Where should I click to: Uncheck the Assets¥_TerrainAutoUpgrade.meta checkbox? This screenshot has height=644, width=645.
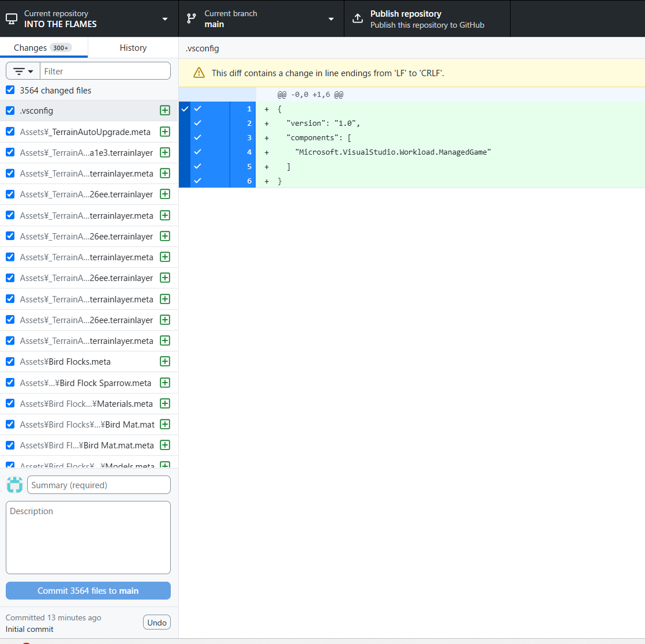click(10, 132)
